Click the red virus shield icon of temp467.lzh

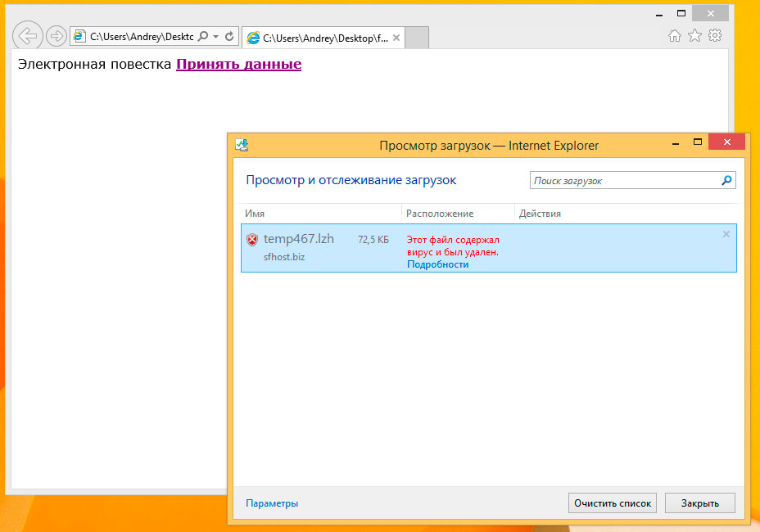tap(252, 239)
